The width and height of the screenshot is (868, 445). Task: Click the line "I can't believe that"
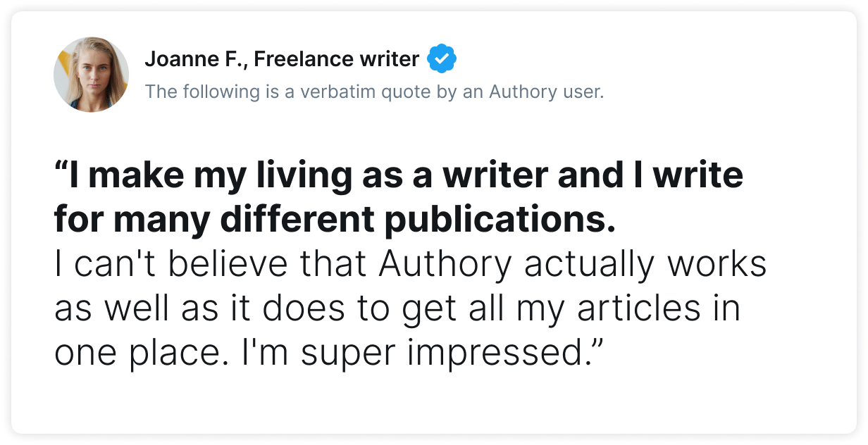tap(211, 264)
